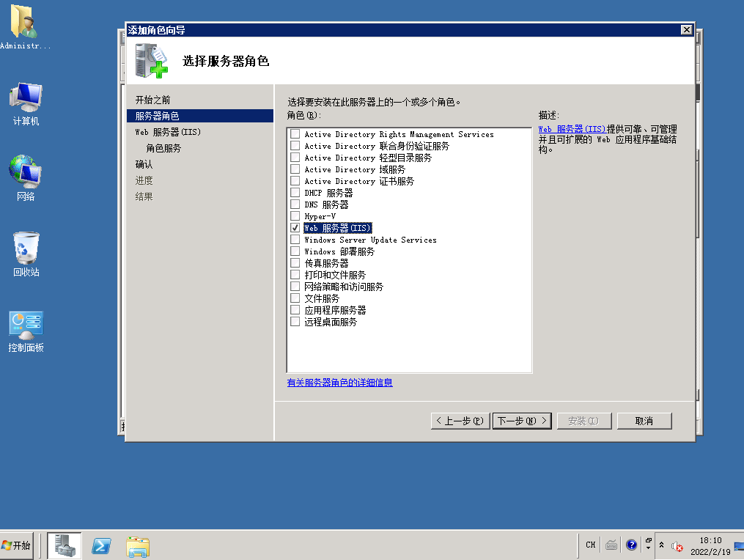Open Server Manager from the taskbar

click(65, 545)
